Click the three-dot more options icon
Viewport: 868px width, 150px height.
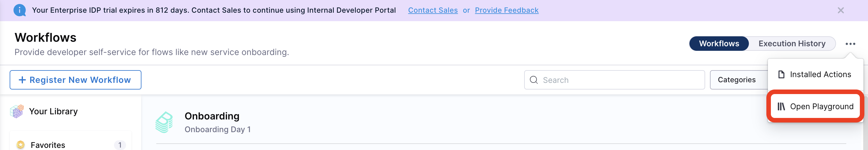(850, 44)
